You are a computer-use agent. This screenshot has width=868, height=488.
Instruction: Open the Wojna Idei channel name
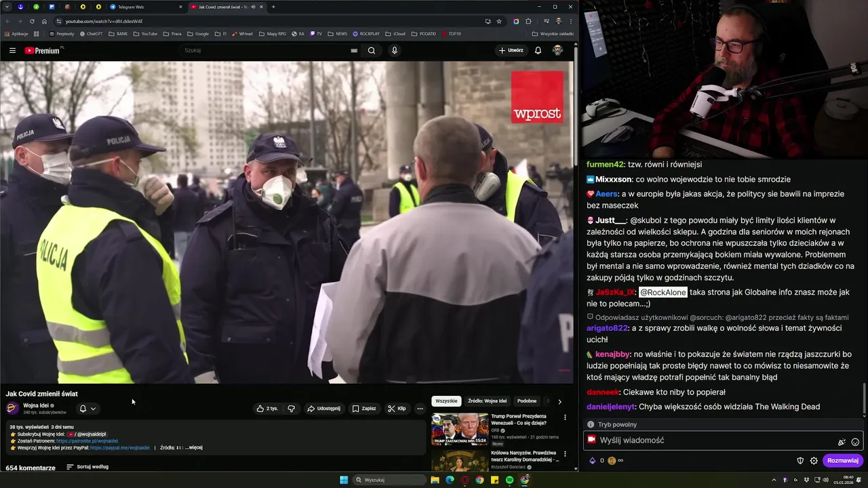click(36, 405)
